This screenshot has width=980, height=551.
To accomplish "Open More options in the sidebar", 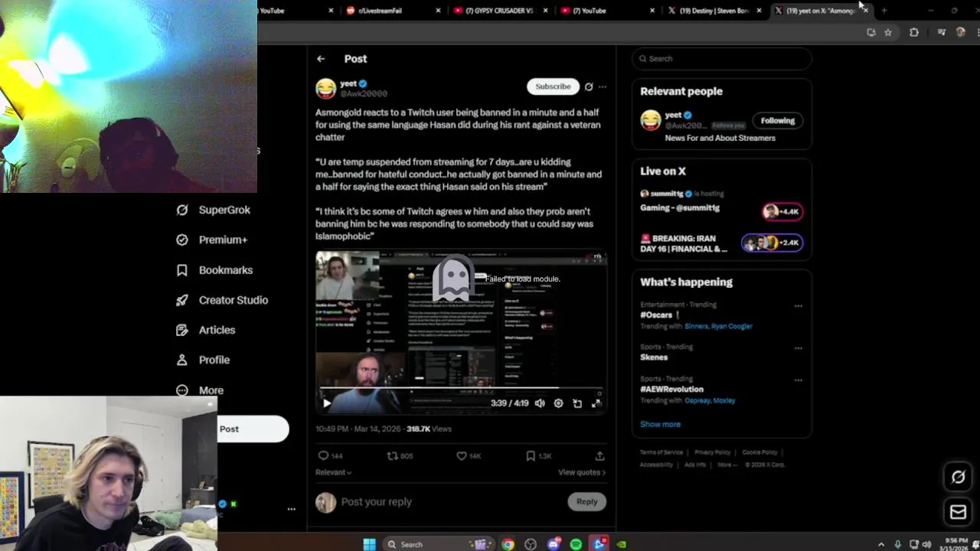I will pyautogui.click(x=199, y=390).
